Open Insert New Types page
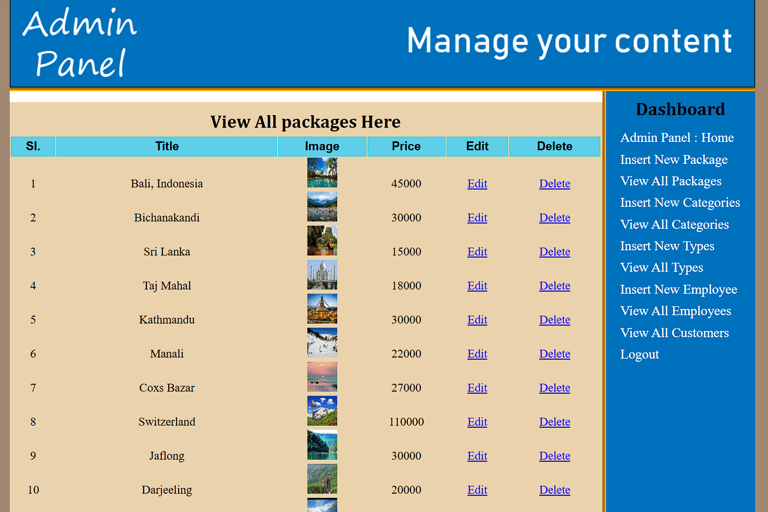This screenshot has width=768, height=512. (667, 246)
